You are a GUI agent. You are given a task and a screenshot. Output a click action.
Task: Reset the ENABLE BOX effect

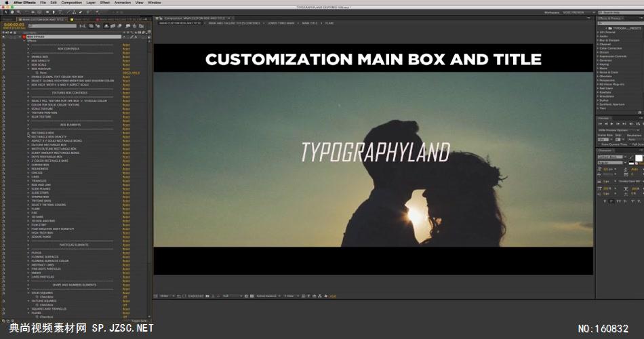[126, 57]
